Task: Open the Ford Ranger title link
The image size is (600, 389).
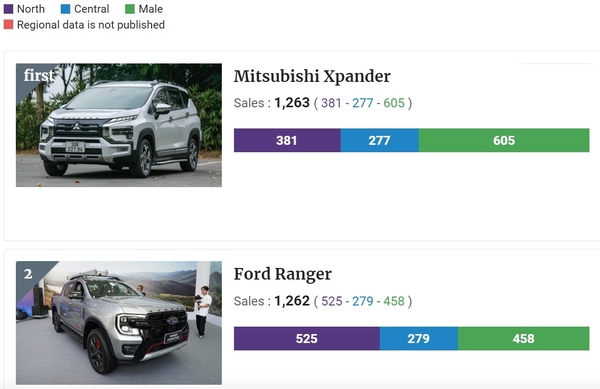Action: (282, 274)
